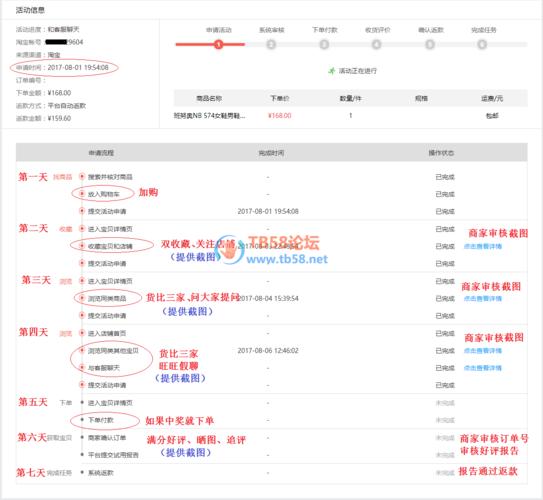This screenshot has height=500, width=543.
Task: Click step 6 circle under 完成任务
Action: click(482, 44)
